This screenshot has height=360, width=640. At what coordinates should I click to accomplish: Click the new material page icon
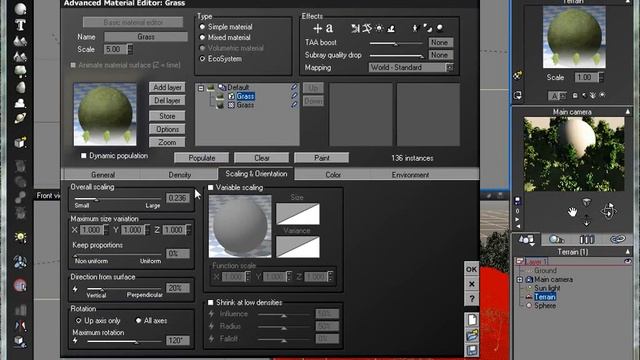coord(472,320)
